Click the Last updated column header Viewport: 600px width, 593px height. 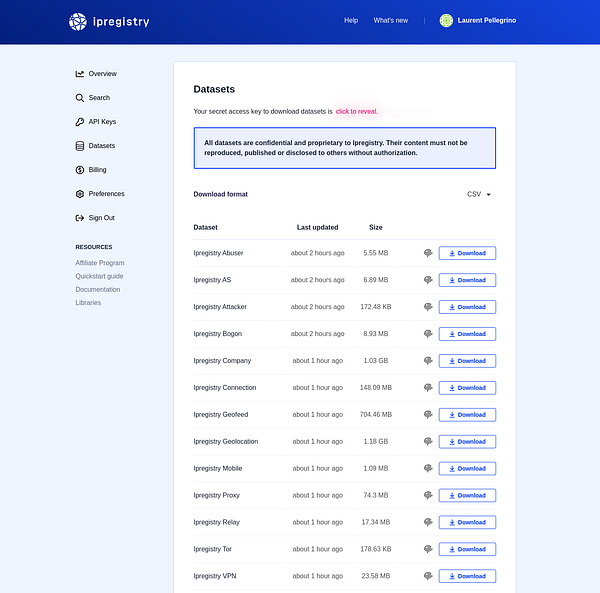[x=318, y=227]
